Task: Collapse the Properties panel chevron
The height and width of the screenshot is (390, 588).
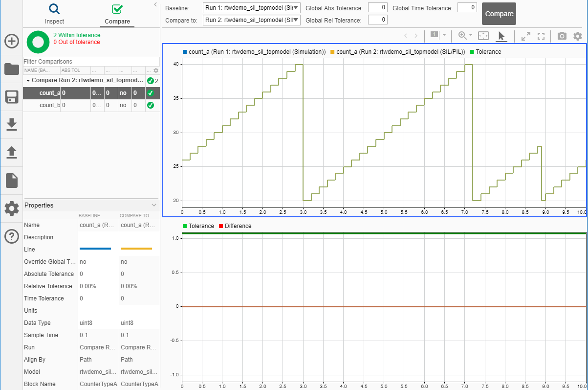Action: click(x=154, y=205)
